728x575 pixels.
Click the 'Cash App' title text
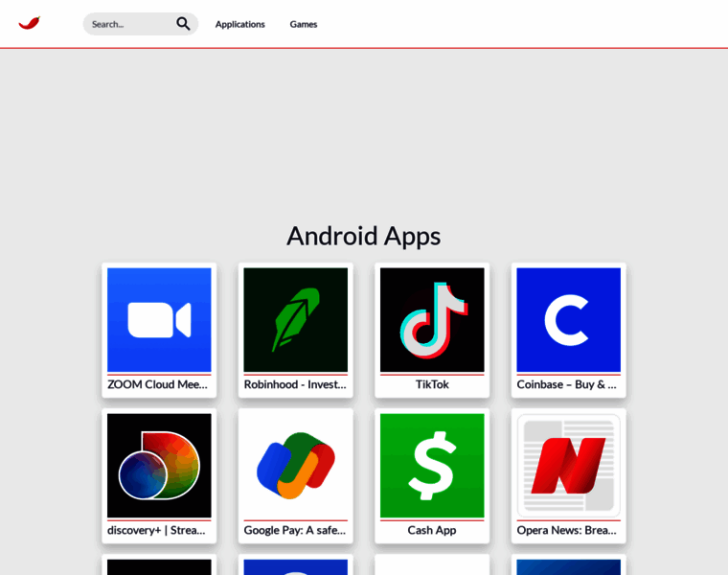(x=432, y=530)
